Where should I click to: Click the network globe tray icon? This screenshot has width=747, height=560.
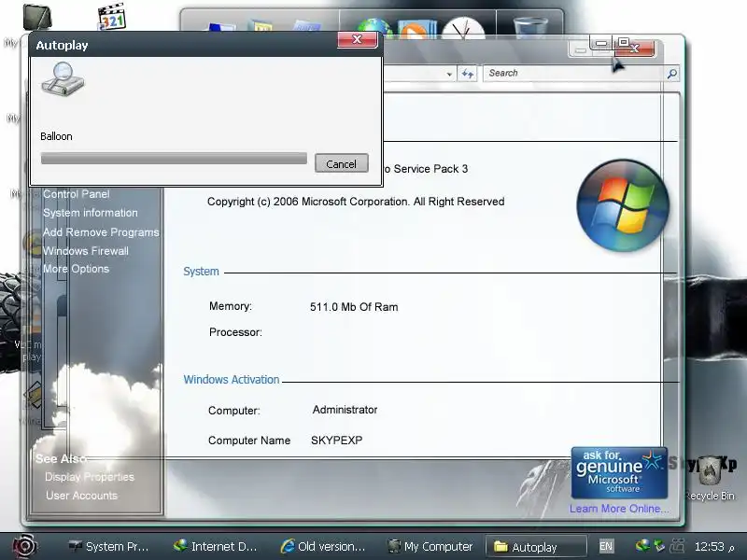pyautogui.click(x=642, y=545)
